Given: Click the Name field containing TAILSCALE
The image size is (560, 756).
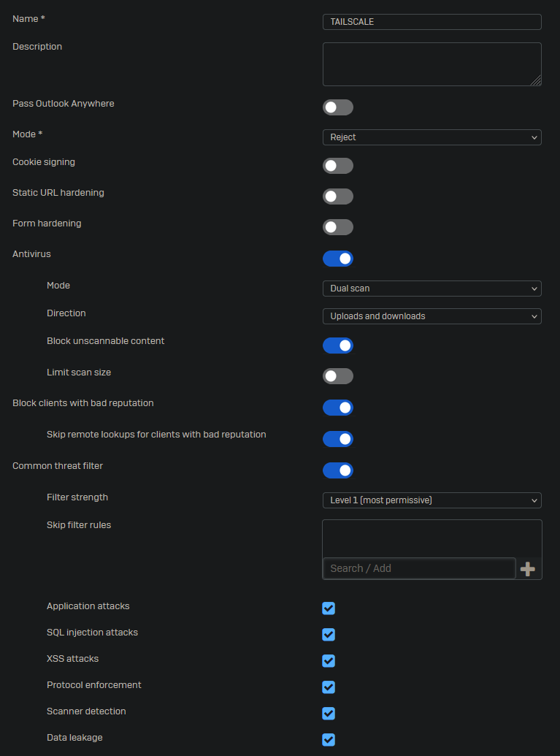Looking at the screenshot, I should click(431, 22).
